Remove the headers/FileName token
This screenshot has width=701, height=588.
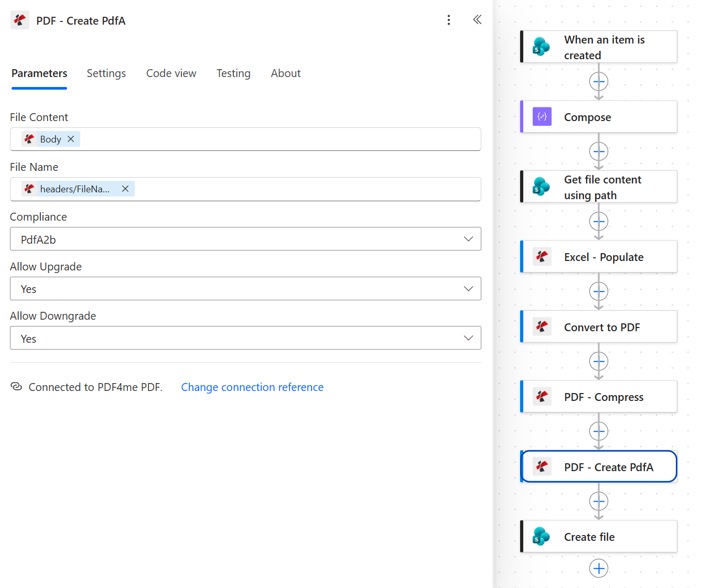click(125, 189)
